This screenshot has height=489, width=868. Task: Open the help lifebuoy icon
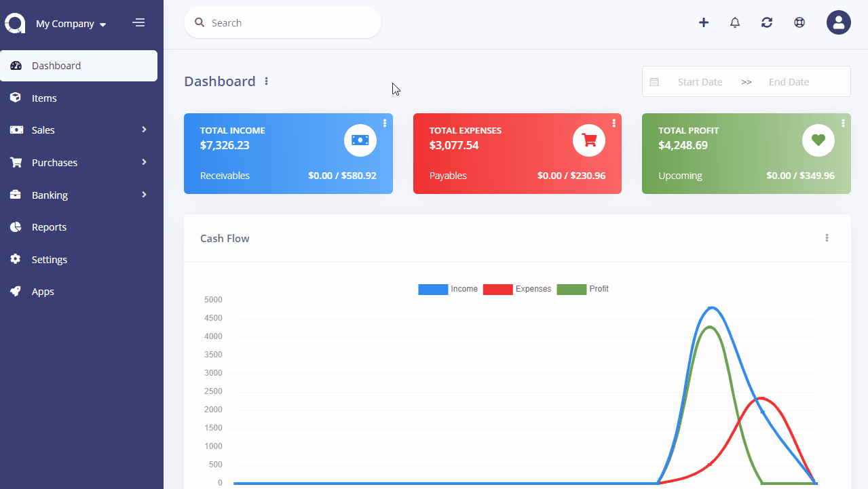coord(799,22)
